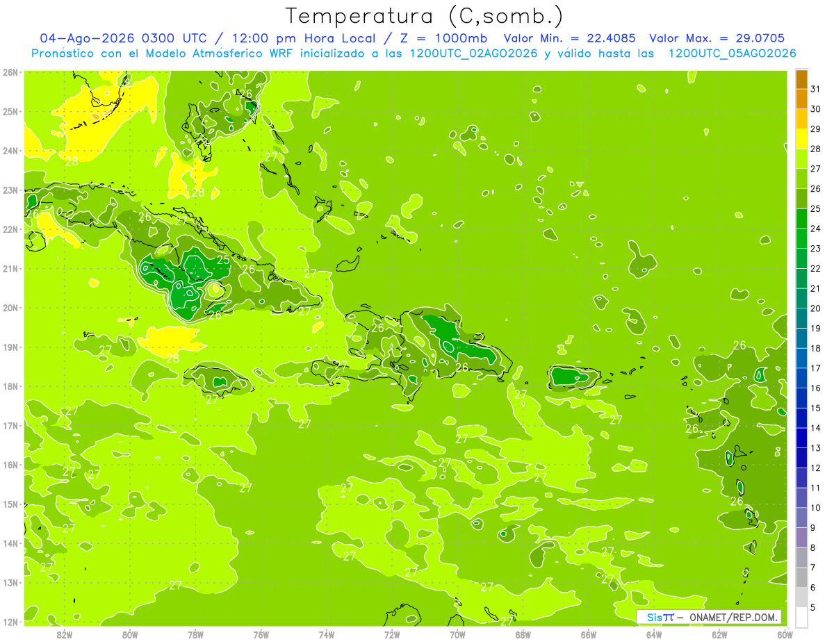This screenshot has width=834, height=644.
Task: Click legend scale value 13
Action: [x=815, y=448]
